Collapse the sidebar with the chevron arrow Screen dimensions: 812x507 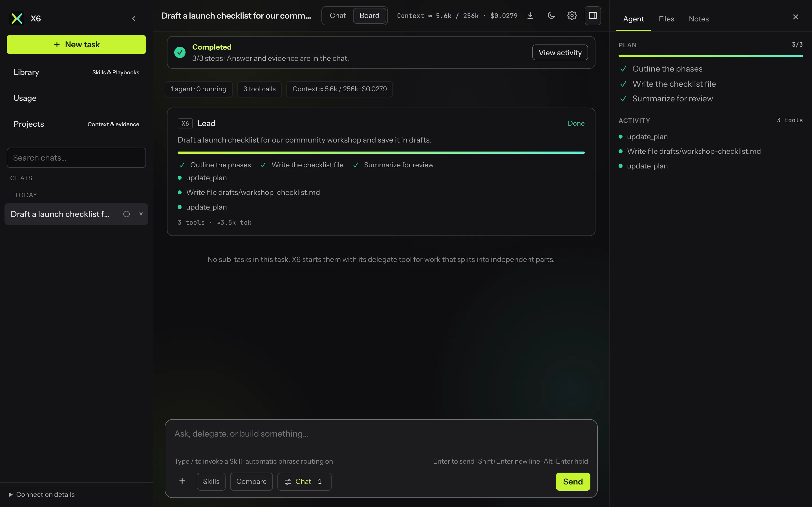(134, 18)
